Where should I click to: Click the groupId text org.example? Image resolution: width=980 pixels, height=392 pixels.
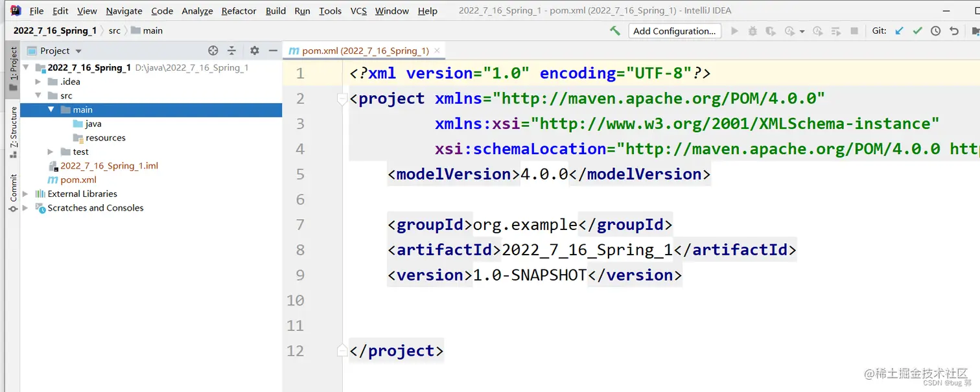pyautogui.click(x=525, y=225)
